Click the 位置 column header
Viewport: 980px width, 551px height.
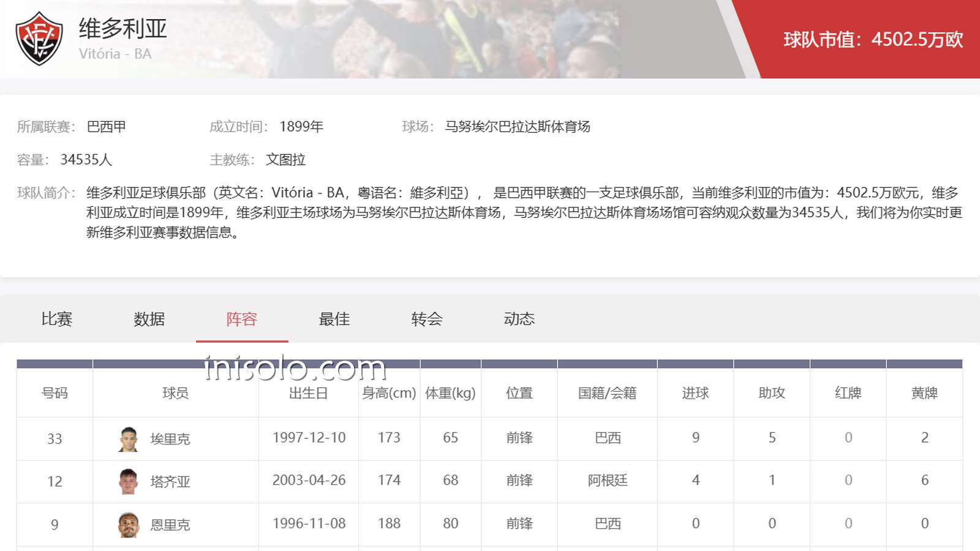click(x=519, y=393)
